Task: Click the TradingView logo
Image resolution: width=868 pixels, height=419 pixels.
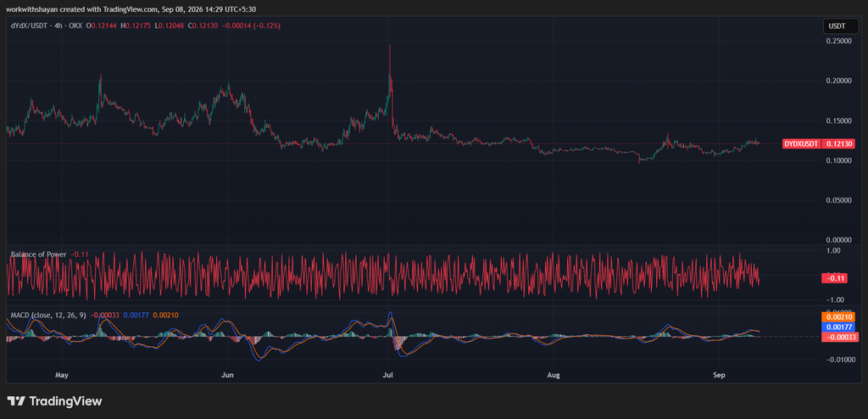Action: (54, 400)
